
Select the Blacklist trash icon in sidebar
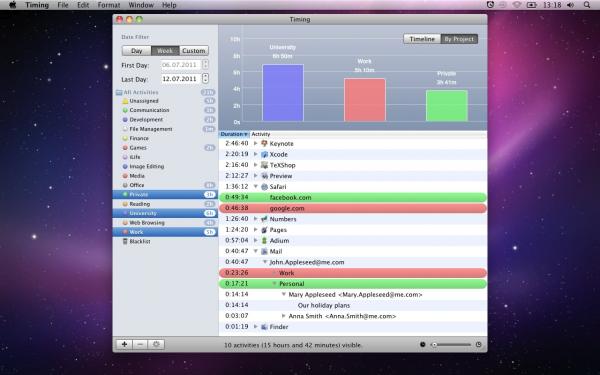[125, 241]
